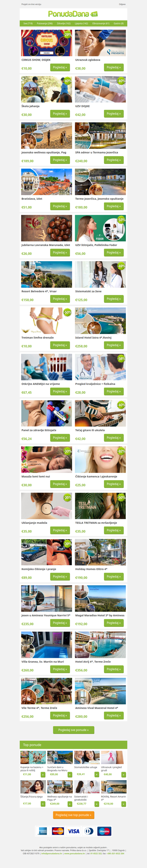Open the Bratislava, izlet offer image
147x868 pixels.
47,182
